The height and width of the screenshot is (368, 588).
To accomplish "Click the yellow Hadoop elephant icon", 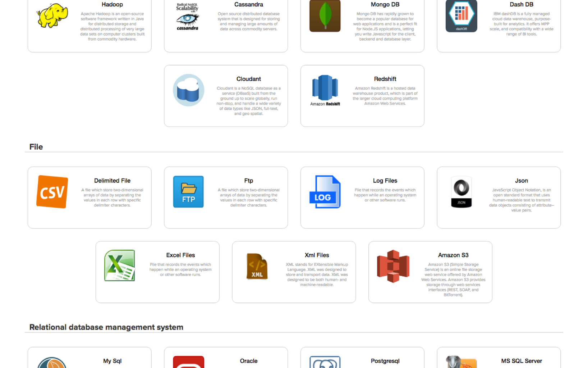I will 52,15.
